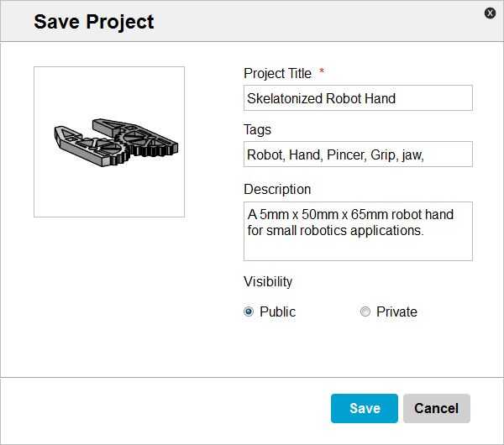Focus the Project Title input field
The width and height of the screenshot is (504, 445).
point(358,98)
